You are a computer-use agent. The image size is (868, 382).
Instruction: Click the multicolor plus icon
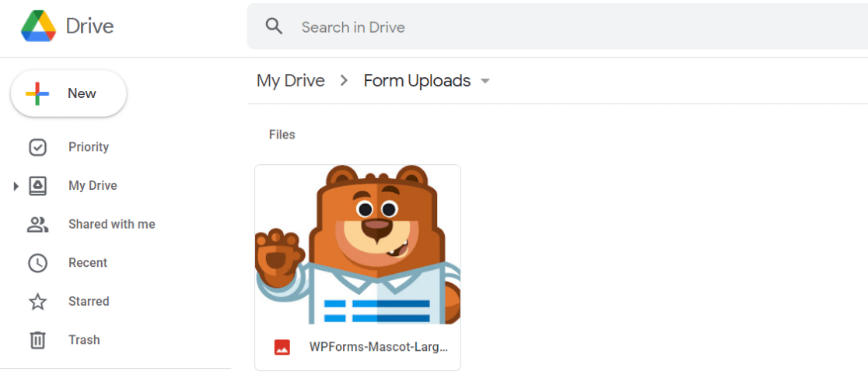tap(37, 93)
